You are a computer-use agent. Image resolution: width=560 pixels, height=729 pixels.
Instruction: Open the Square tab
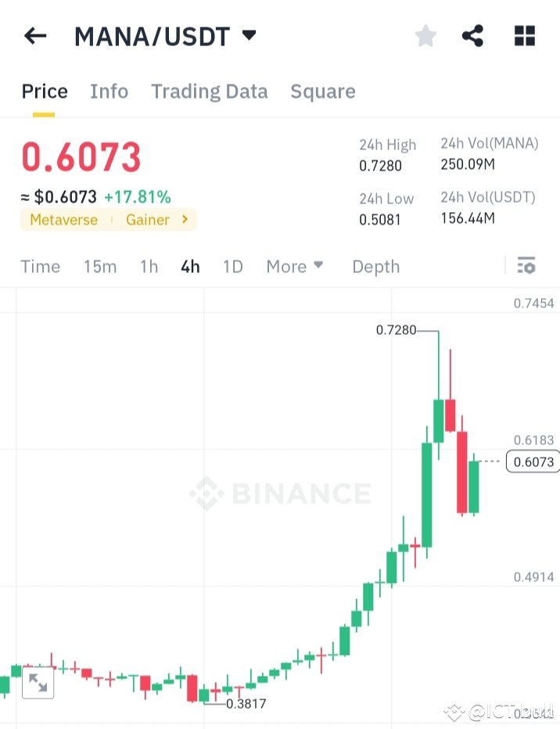pyautogui.click(x=323, y=92)
